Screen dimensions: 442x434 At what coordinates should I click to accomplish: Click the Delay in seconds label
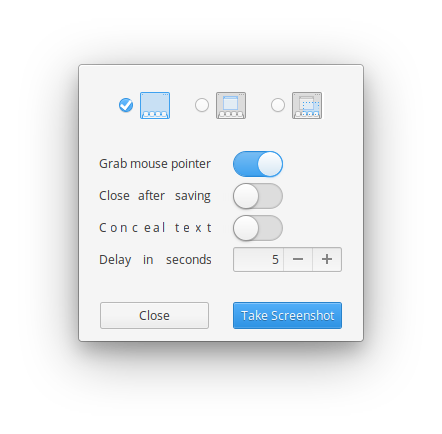(x=155, y=260)
